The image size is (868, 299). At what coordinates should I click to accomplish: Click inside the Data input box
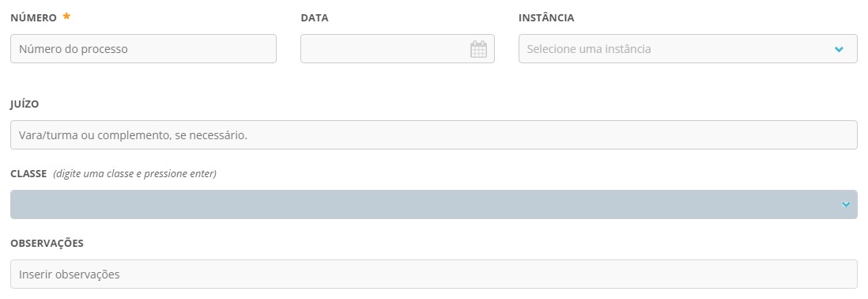point(398,49)
